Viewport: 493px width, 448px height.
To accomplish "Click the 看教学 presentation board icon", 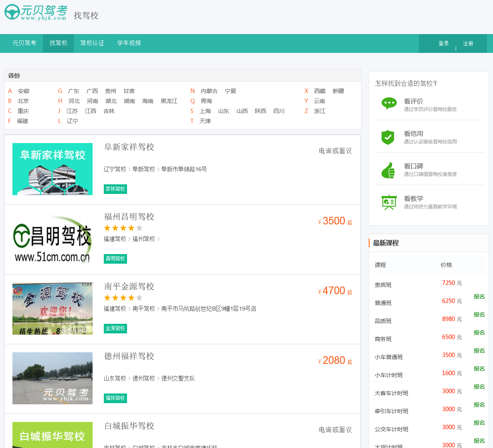I will (389, 202).
